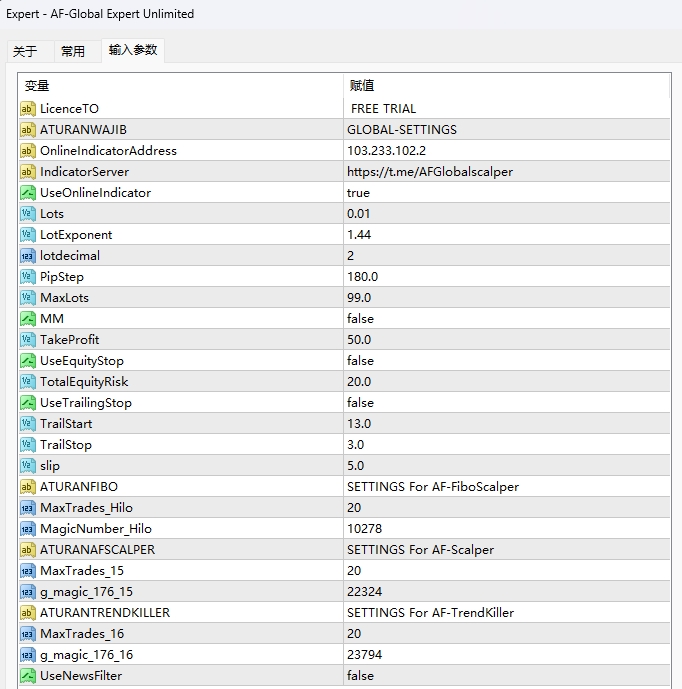Edit the OnlineIndicatorAddress value field

386,150
